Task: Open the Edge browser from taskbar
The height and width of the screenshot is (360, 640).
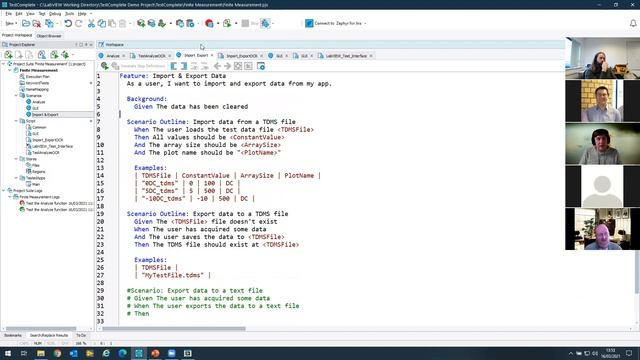Action: tap(122, 353)
